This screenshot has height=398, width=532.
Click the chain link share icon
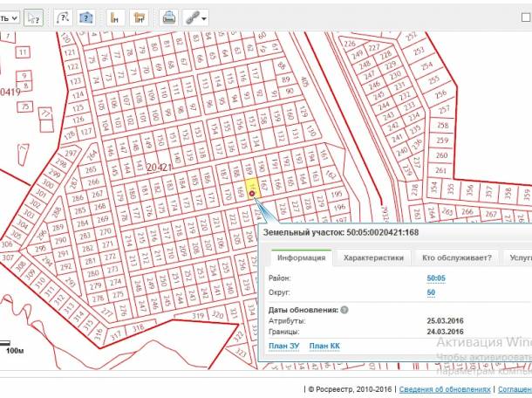pyautogui.click(x=193, y=17)
